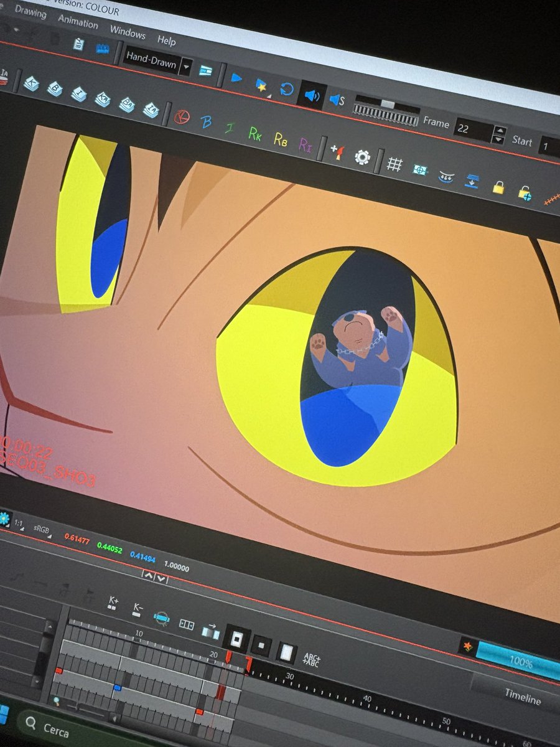Click the add pen preset icon

pyautogui.click(x=337, y=151)
